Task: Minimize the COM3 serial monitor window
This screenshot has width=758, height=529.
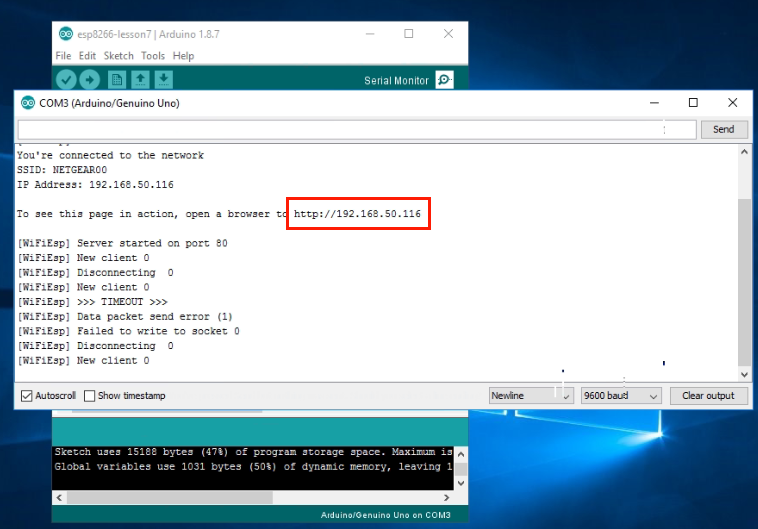Action: (x=655, y=103)
